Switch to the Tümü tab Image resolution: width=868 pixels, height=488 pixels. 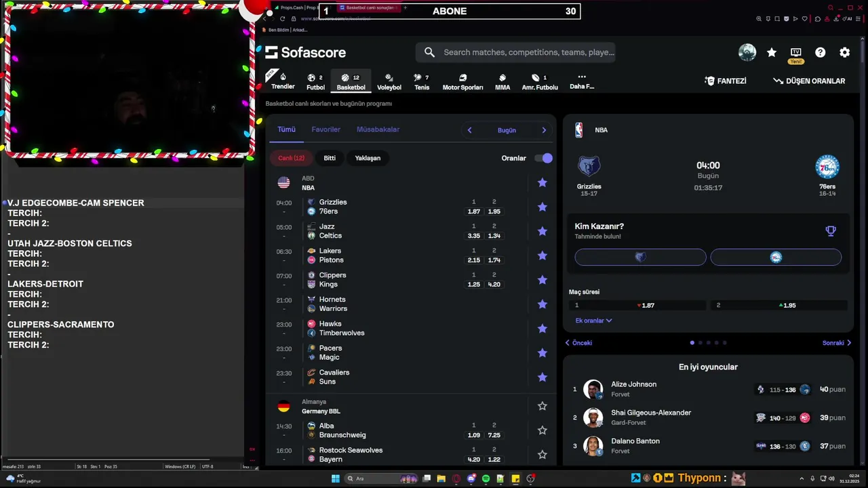(286, 129)
